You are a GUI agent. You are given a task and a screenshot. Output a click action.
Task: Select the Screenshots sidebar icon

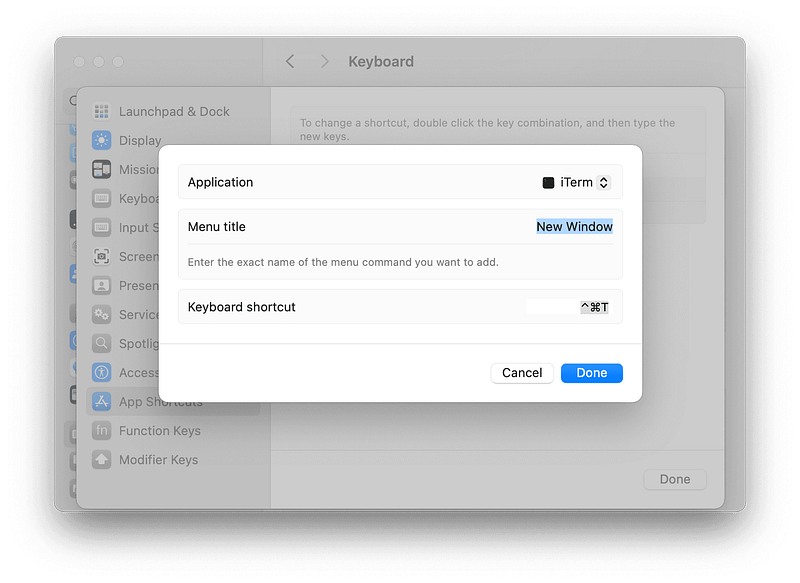click(102, 257)
